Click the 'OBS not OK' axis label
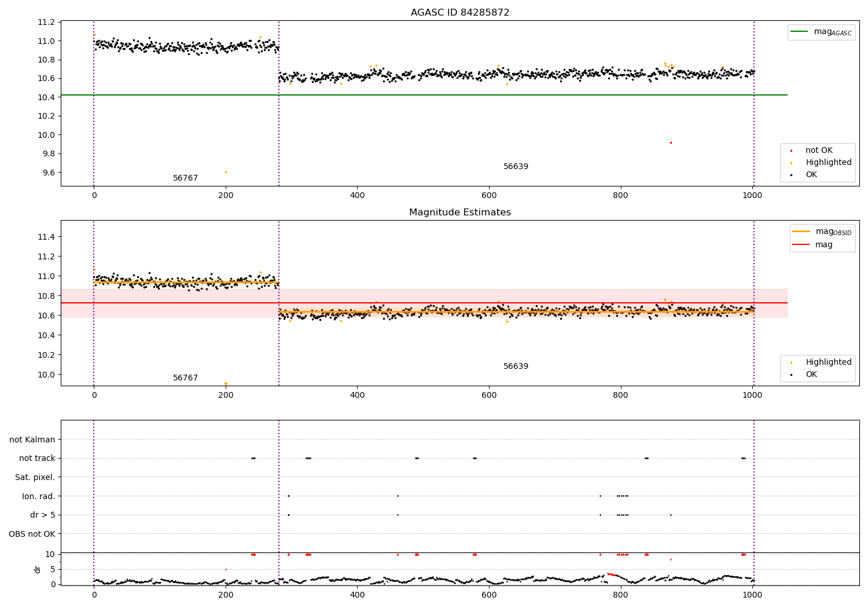 (x=32, y=534)
